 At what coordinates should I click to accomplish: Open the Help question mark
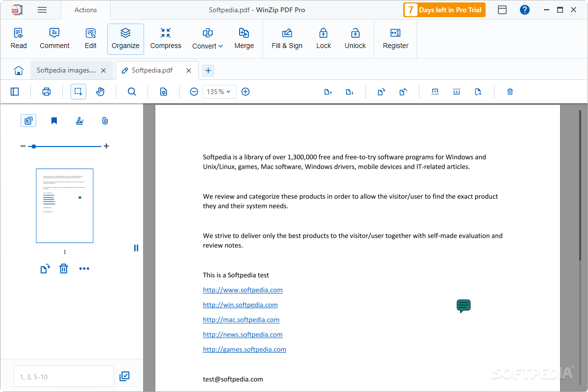525,10
